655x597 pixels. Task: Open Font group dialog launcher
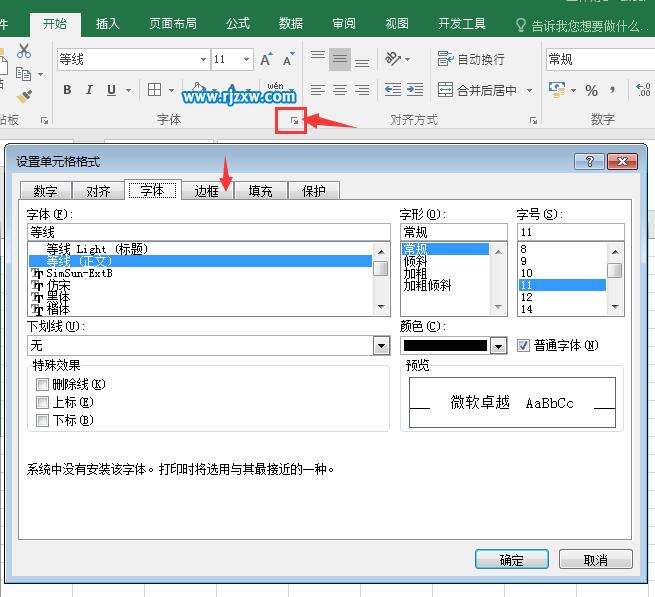click(294, 121)
